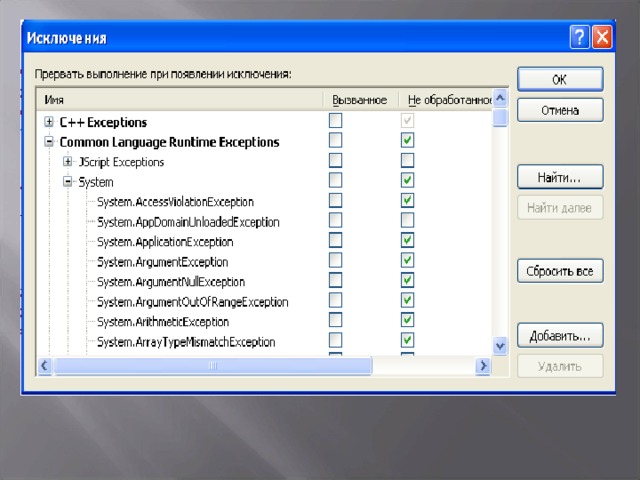Open the Найти... search button
The height and width of the screenshot is (480, 640).
[x=559, y=177]
